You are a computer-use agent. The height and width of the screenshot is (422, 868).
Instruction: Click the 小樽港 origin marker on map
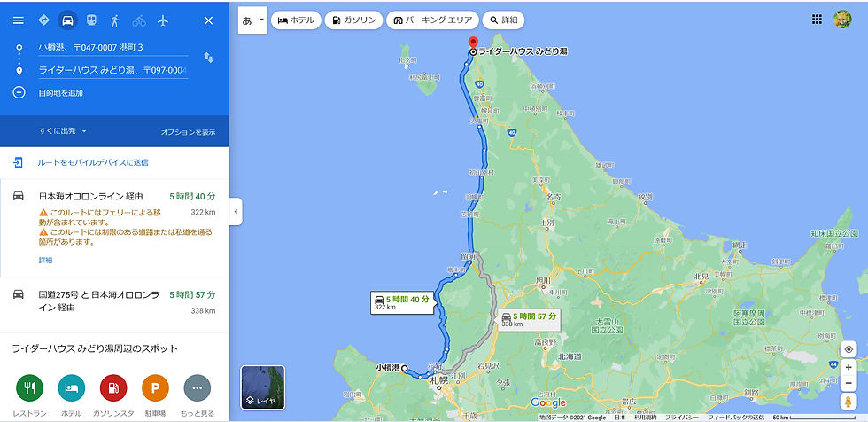click(404, 368)
